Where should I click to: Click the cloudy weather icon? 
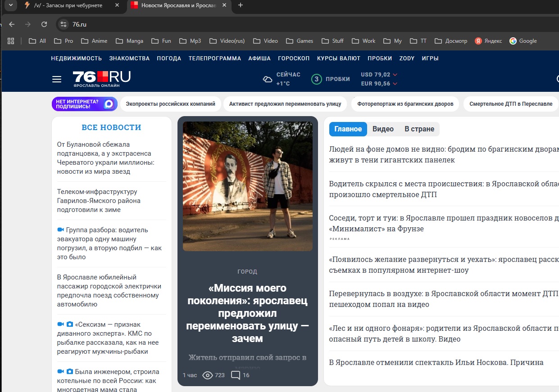[268, 79]
